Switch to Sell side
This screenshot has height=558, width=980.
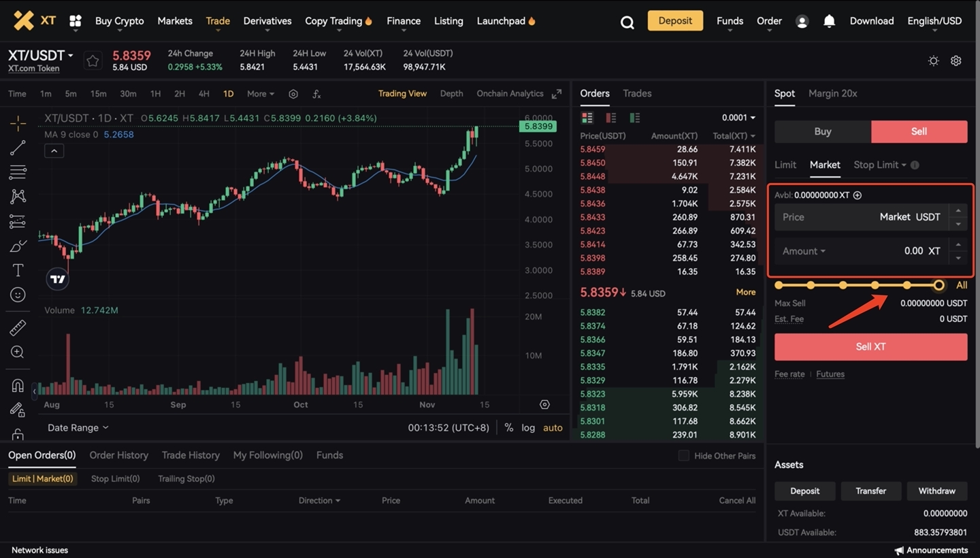919,131
